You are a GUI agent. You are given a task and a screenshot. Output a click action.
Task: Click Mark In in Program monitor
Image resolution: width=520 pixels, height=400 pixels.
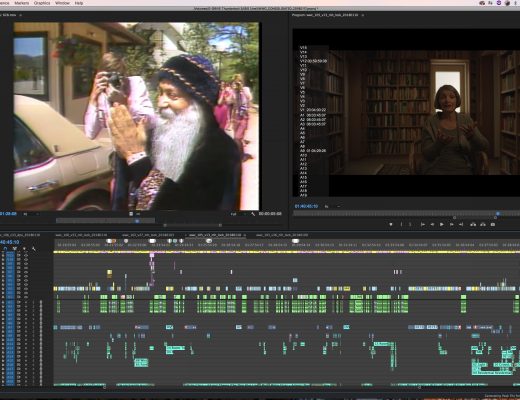tap(401, 225)
